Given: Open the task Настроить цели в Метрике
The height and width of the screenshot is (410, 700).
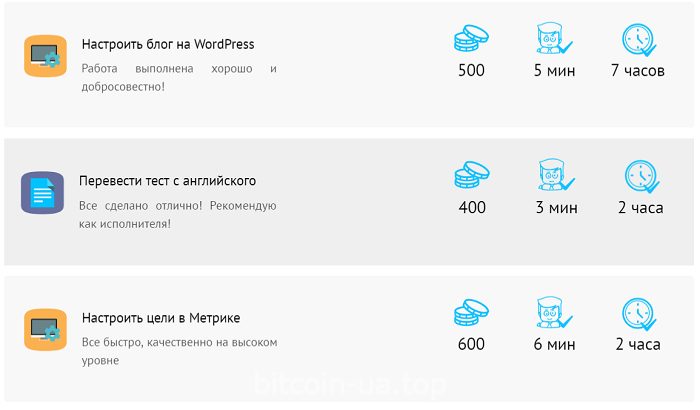Looking at the screenshot, I should coord(161,318).
